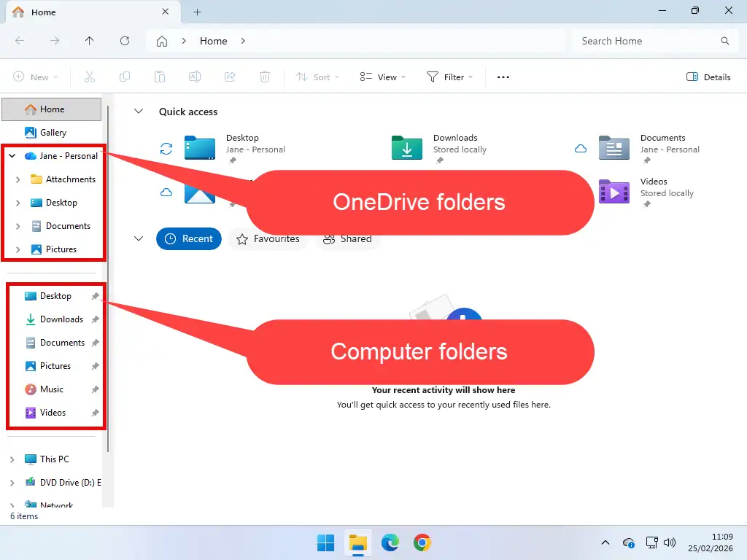Unpin Music from Quick access
Screen dimensions: 747x560
click(95, 389)
